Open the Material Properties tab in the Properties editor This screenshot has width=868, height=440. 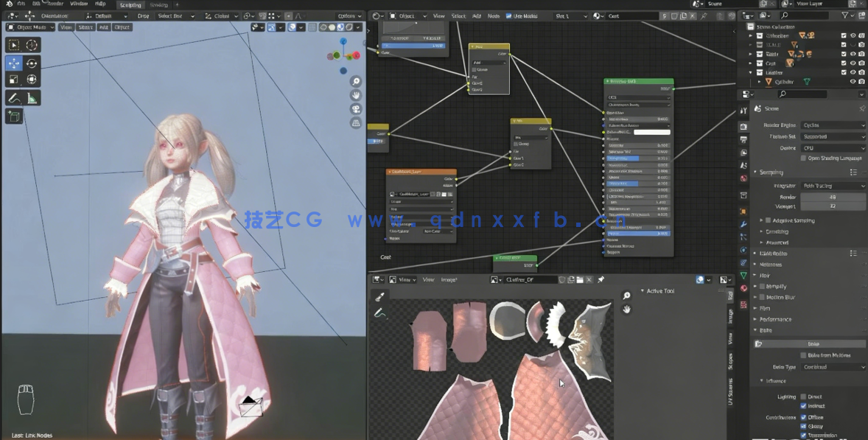click(x=743, y=287)
